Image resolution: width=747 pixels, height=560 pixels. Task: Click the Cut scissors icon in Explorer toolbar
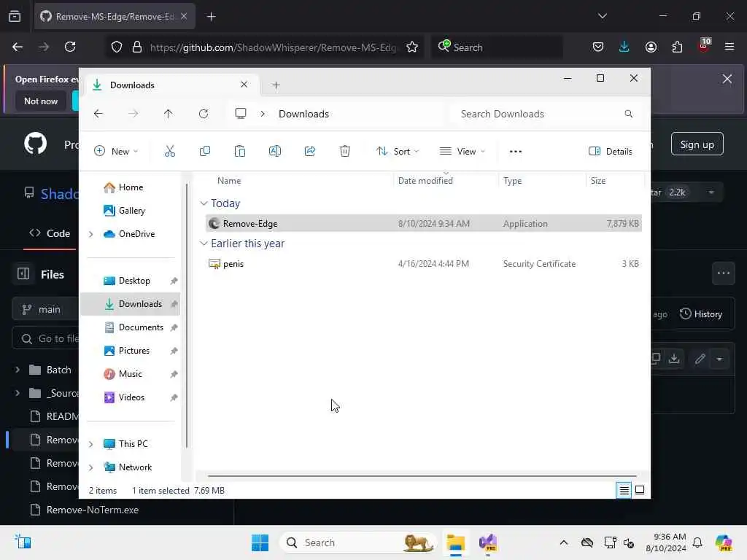point(169,152)
